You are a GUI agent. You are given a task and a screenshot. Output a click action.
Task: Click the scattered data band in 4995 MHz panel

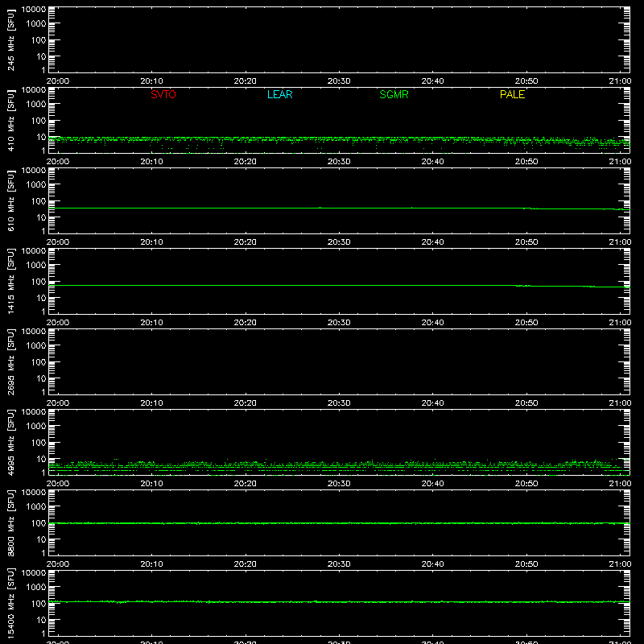coord(339,466)
